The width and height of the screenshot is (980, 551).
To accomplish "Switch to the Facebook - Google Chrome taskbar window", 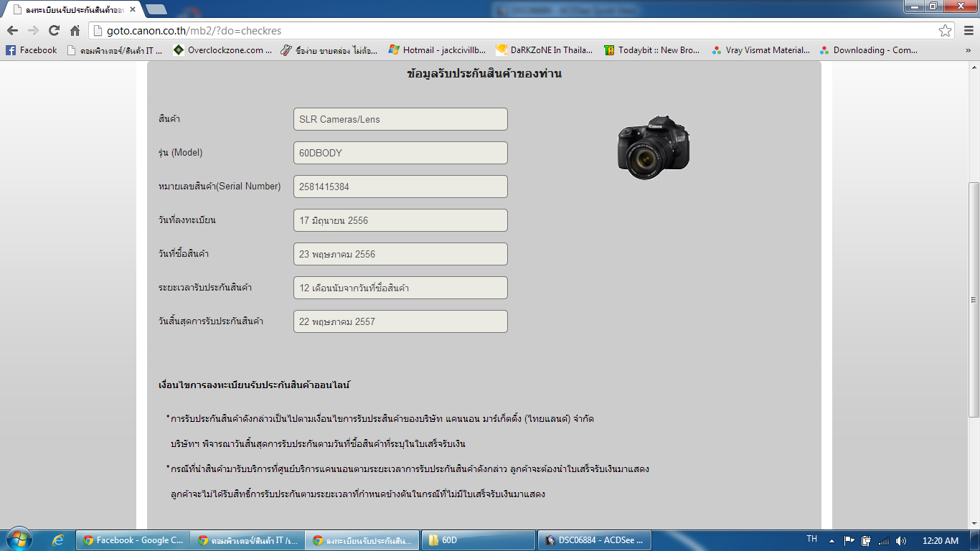I will [133, 540].
